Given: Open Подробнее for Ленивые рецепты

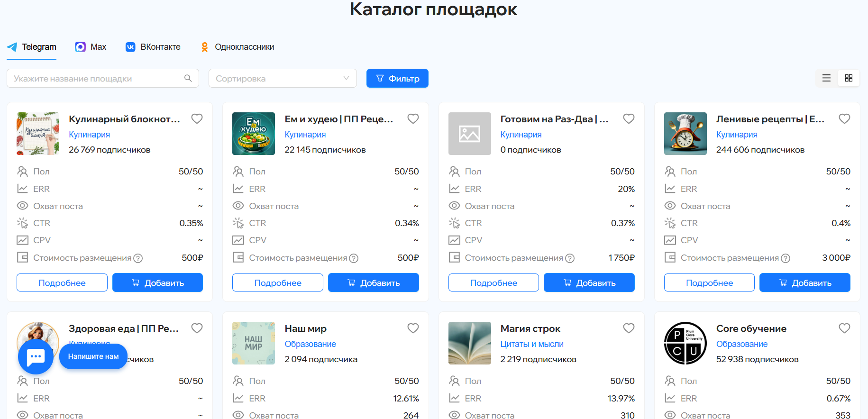Looking at the screenshot, I should click(x=709, y=282).
